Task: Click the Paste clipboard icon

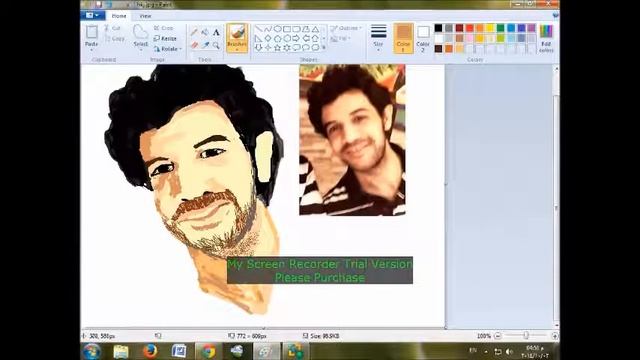Action: pyautogui.click(x=91, y=32)
